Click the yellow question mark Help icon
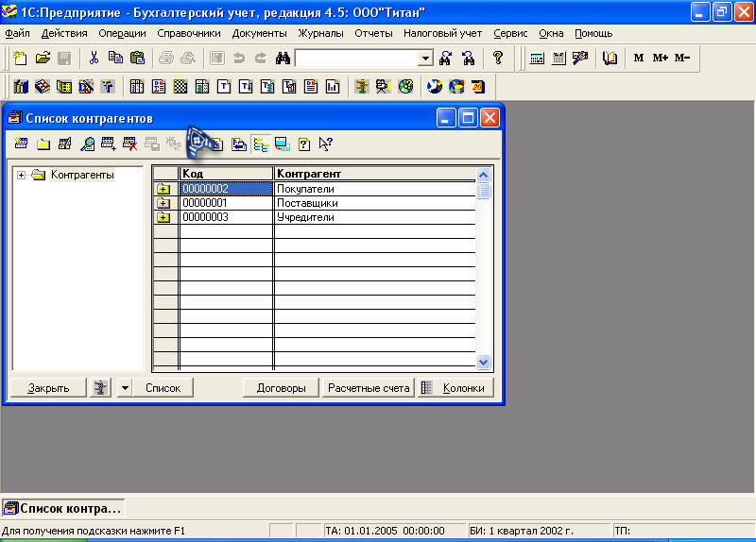The width and height of the screenshot is (756, 542). [498, 59]
